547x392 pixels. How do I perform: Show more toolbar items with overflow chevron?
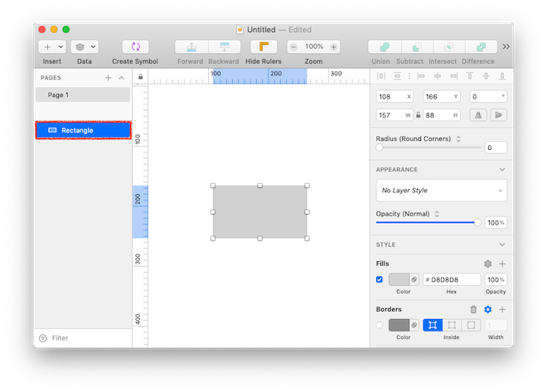506,47
